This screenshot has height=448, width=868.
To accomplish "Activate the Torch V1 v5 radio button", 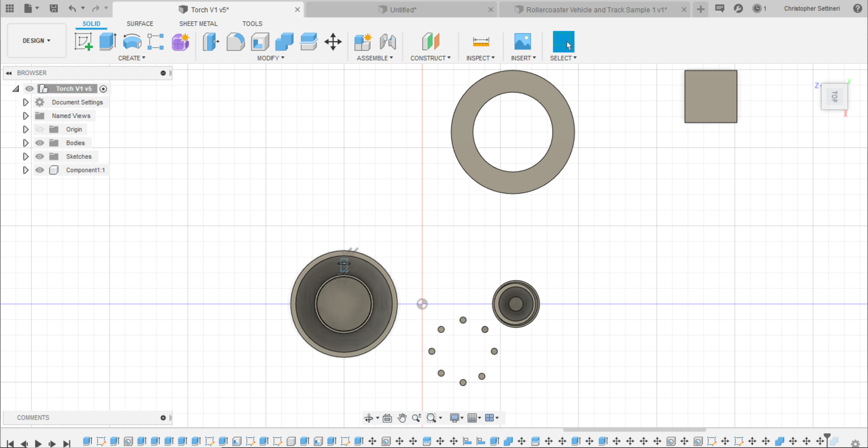I will click(103, 89).
